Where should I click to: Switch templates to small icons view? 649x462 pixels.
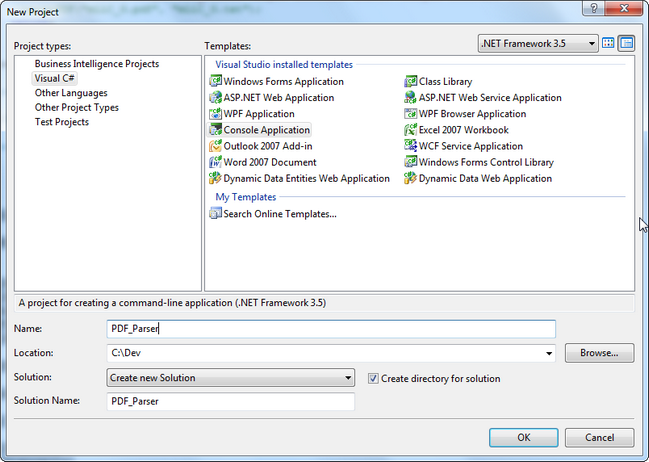point(627,43)
